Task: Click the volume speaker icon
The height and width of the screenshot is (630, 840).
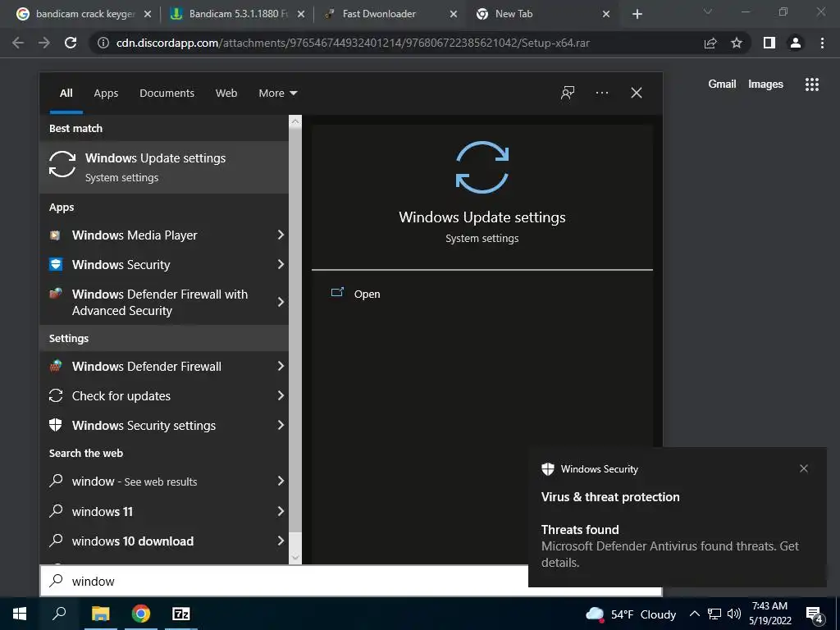Action: (734, 614)
